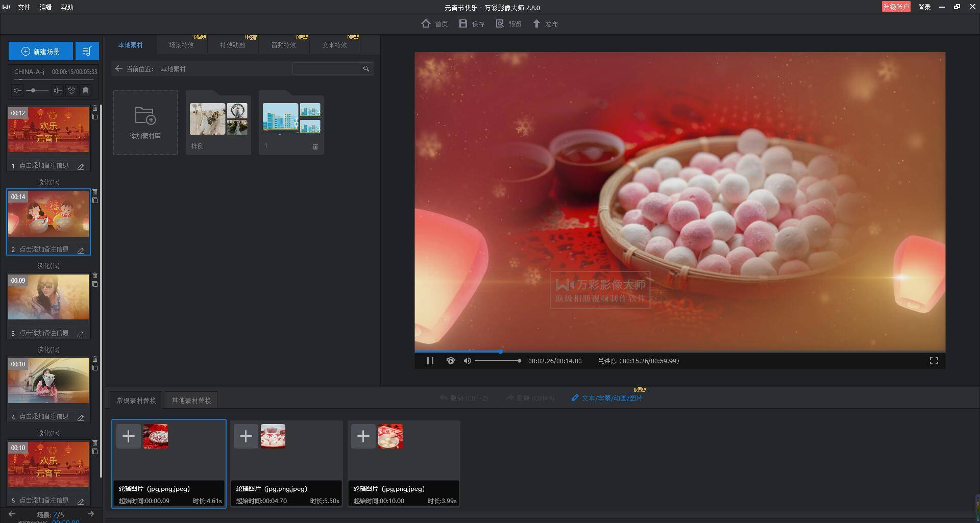Go to the next scene using right arrow
980x523 pixels.
click(91, 514)
